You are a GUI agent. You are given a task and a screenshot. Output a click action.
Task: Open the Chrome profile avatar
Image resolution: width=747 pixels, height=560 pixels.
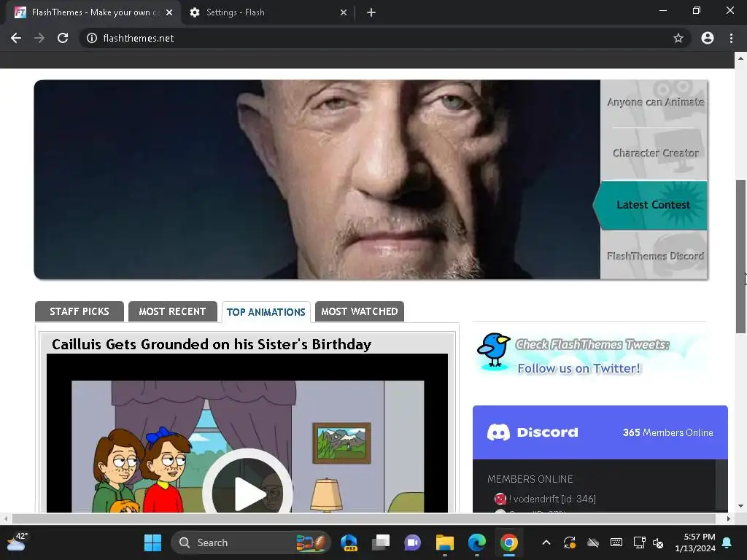point(708,38)
